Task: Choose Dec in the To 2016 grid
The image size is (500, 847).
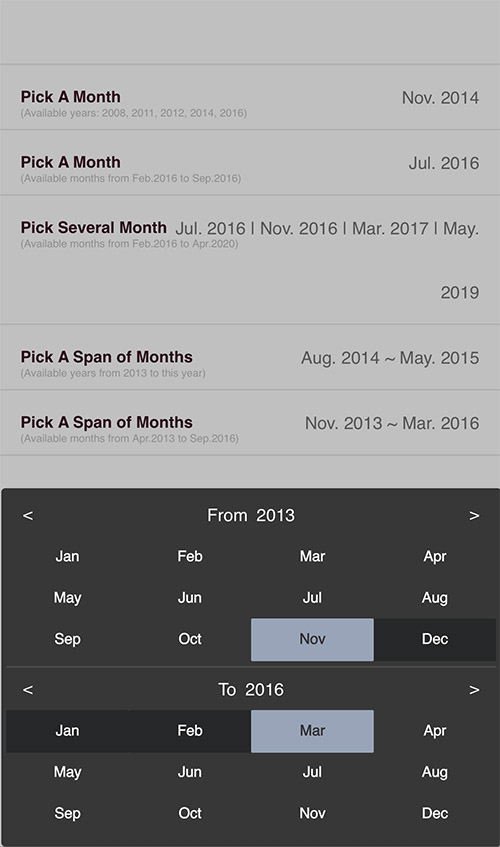Action: tap(435, 814)
